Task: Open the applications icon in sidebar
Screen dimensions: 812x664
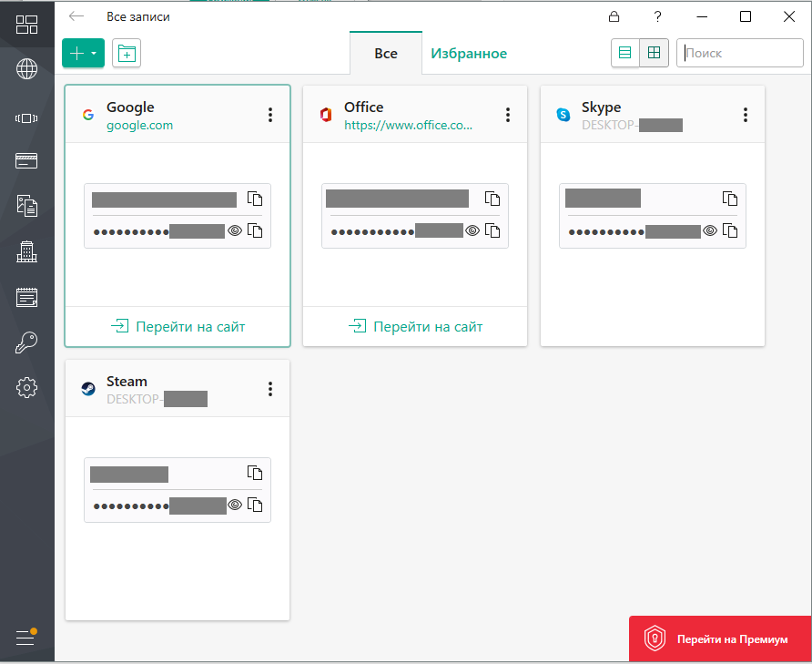Action: [x=26, y=118]
